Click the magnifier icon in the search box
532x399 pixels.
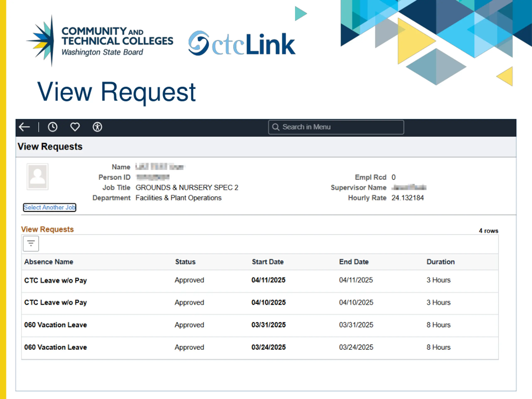[x=276, y=127]
